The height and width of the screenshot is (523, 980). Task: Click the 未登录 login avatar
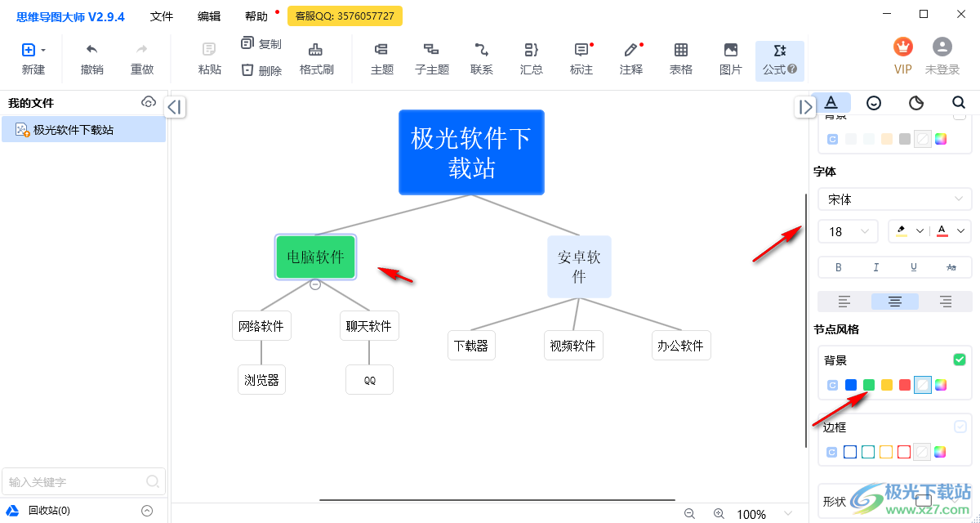pos(942,47)
